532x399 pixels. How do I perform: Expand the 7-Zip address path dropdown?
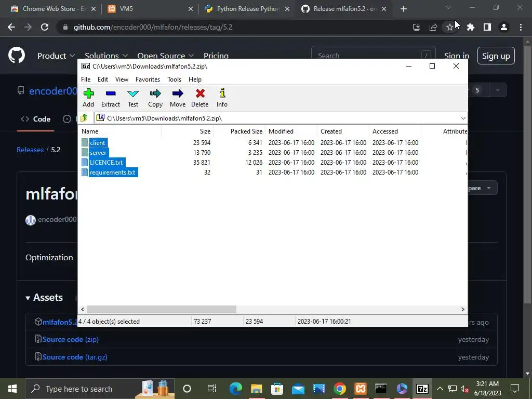[463, 118]
